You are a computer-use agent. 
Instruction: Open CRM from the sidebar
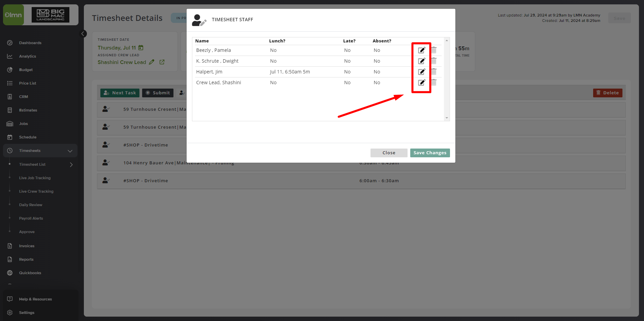click(x=24, y=97)
